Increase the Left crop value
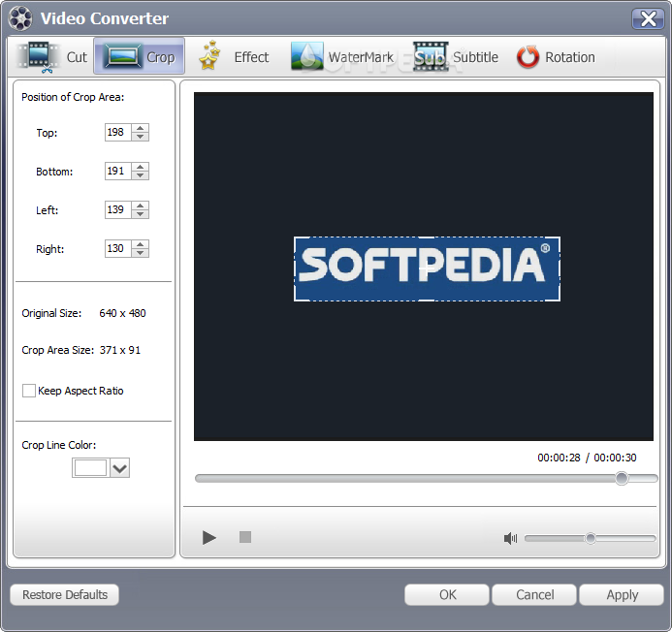 [x=141, y=205]
